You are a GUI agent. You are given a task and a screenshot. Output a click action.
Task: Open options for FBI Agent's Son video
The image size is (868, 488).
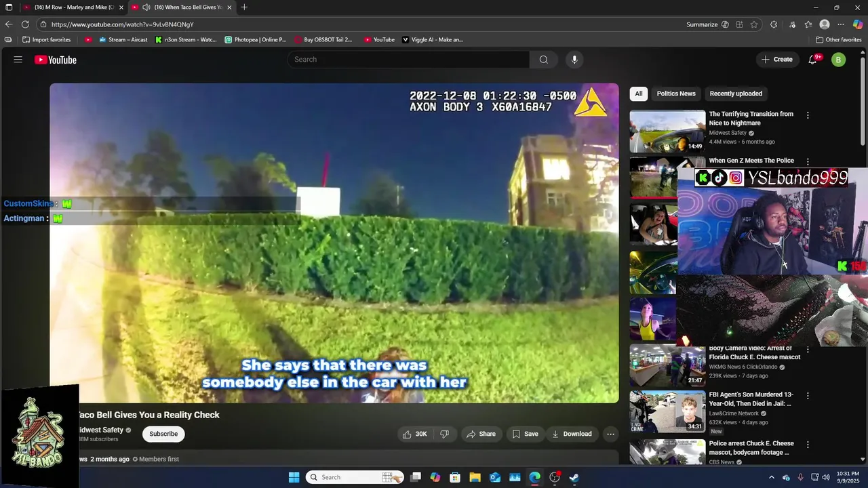[x=808, y=396]
